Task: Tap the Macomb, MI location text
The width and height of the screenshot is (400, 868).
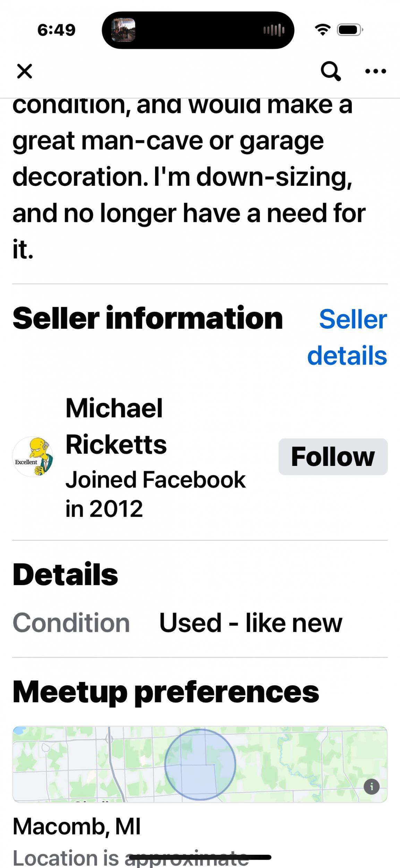Action: 77,826
